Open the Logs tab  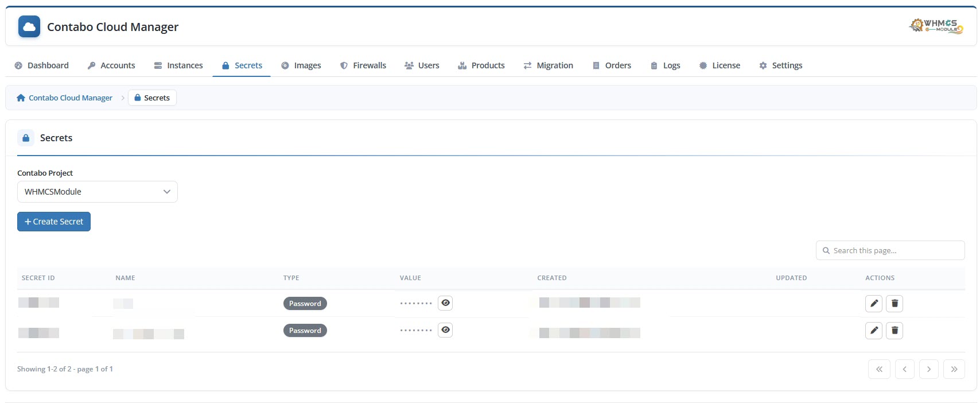(665, 65)
